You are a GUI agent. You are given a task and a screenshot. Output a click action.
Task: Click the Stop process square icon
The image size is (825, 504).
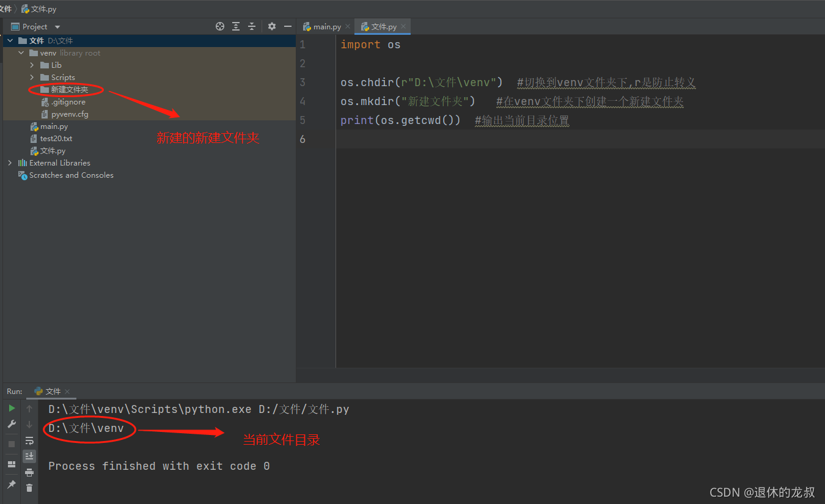tap(12, 444)
